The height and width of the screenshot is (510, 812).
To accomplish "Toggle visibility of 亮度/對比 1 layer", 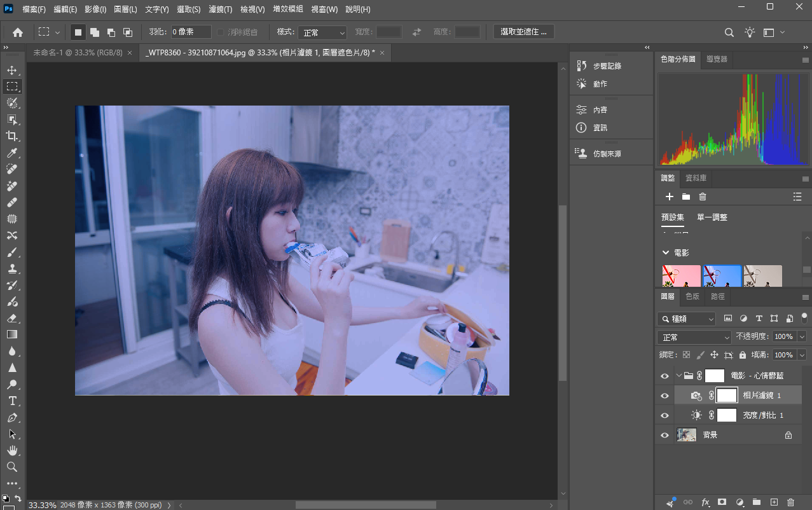I will (x=664, y=415).
